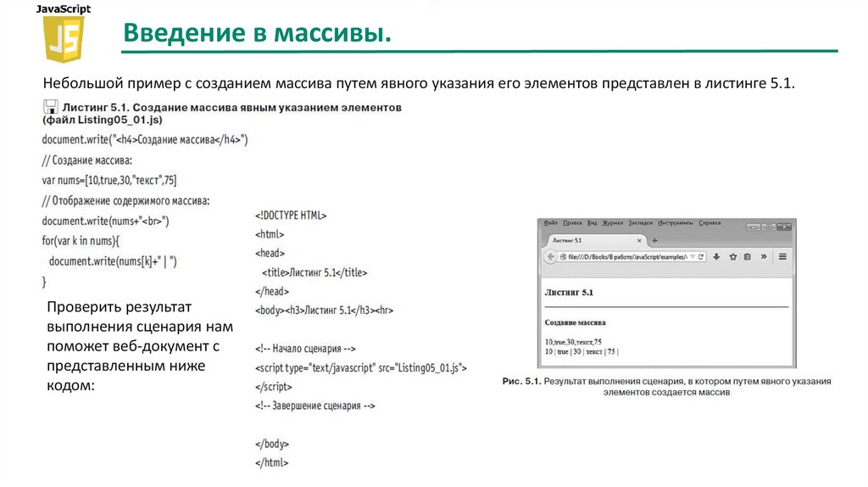Open the Справка menu in the browser

click(x=709, y=223)
